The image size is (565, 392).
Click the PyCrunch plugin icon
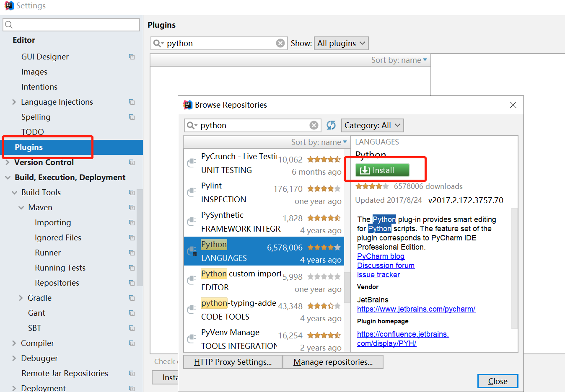[x=192, y=162]
